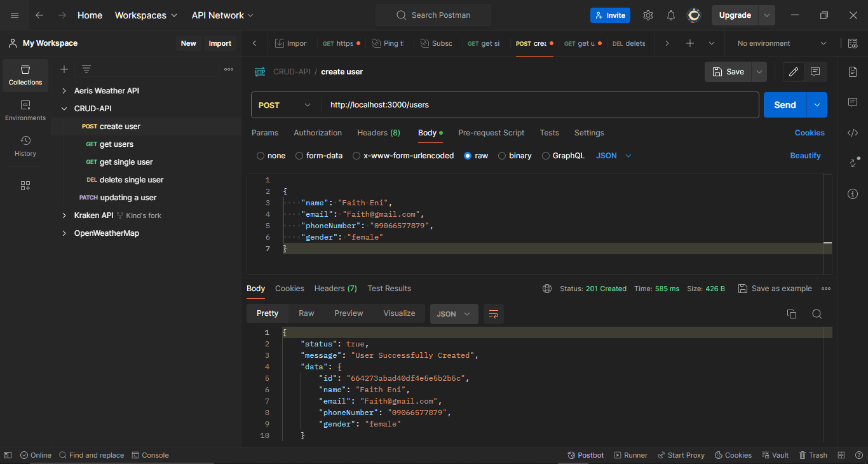Open the Send button arrow dropdown
Screen dimensions: 868x464
(x=817, y=105)
